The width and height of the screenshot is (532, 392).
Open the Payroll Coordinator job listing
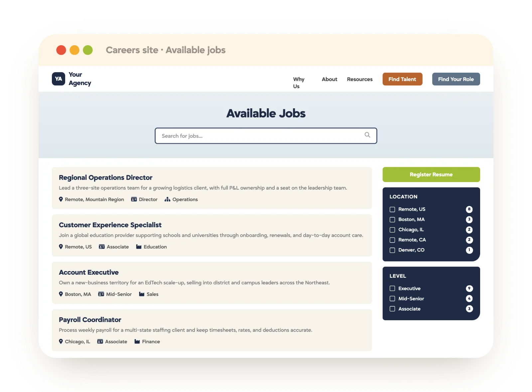90,320
